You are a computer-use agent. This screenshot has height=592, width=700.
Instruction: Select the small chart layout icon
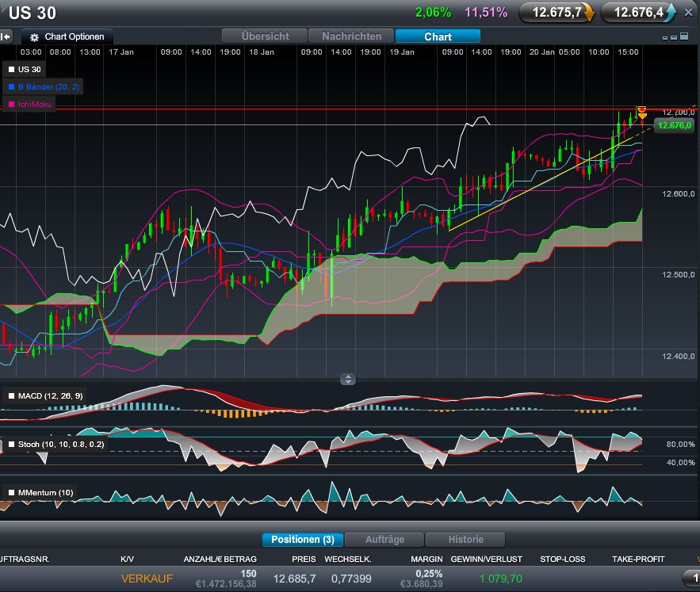(x=665, y=38)
